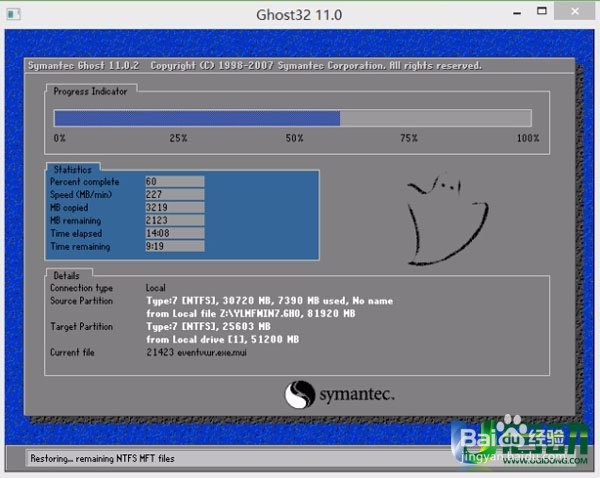Viewport: 600px width, 478px height.
Task: Click the 100% progress scale marker
Action: tap(528, 138)
